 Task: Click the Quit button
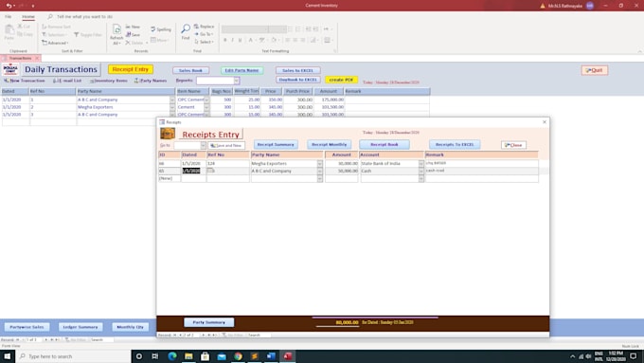pyautogui.click(x=595, y=70)
